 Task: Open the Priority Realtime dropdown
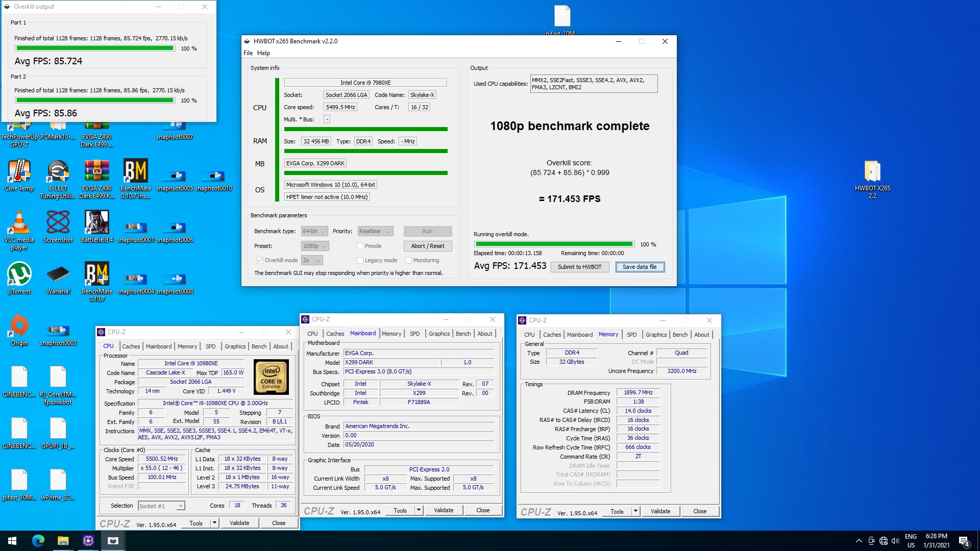point(375,231)
